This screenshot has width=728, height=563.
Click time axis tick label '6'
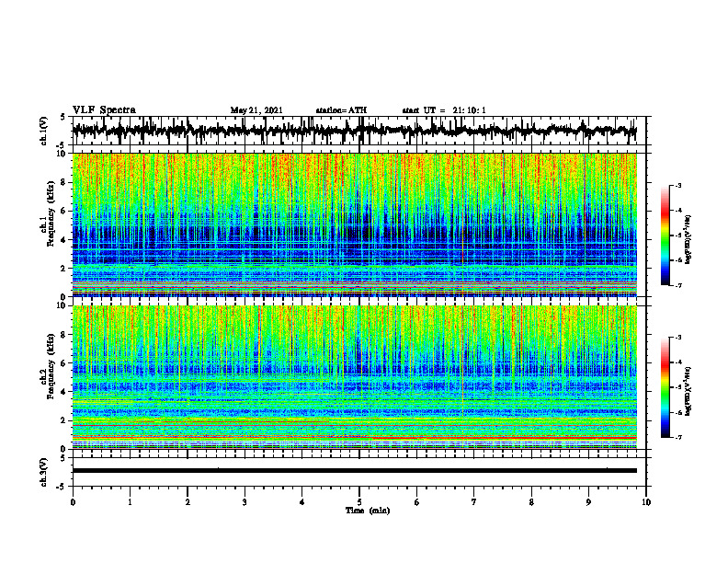[417, 502]
